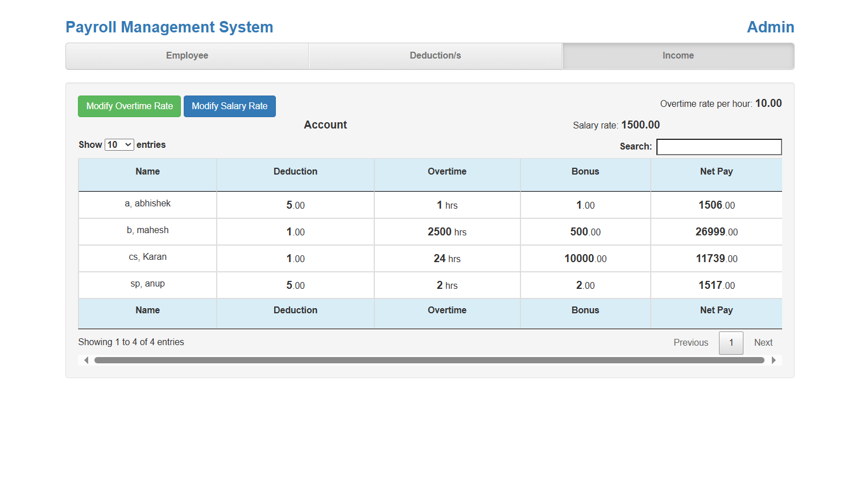Sort the table by Overtime column

pos(447,171)
